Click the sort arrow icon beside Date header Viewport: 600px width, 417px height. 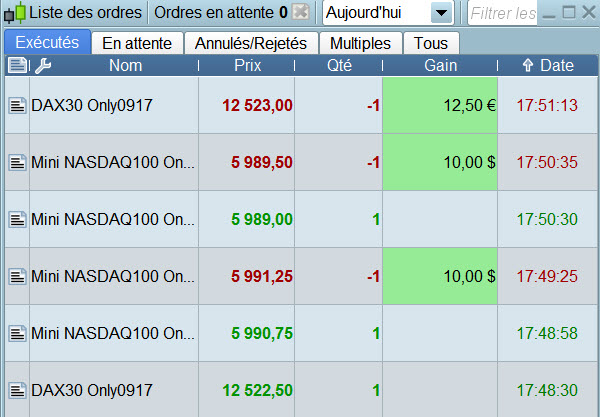click(528, 65)
